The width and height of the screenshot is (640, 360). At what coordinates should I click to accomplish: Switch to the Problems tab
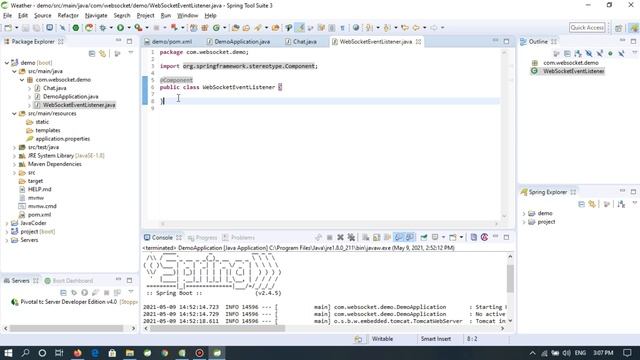click(x=239, y=238)
